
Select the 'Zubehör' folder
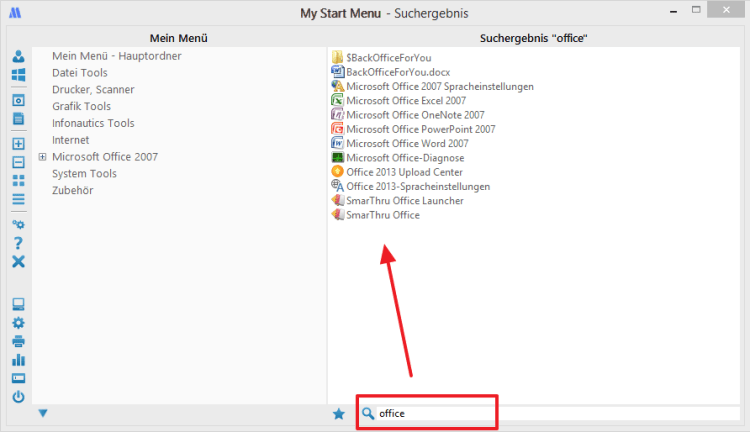73,190
